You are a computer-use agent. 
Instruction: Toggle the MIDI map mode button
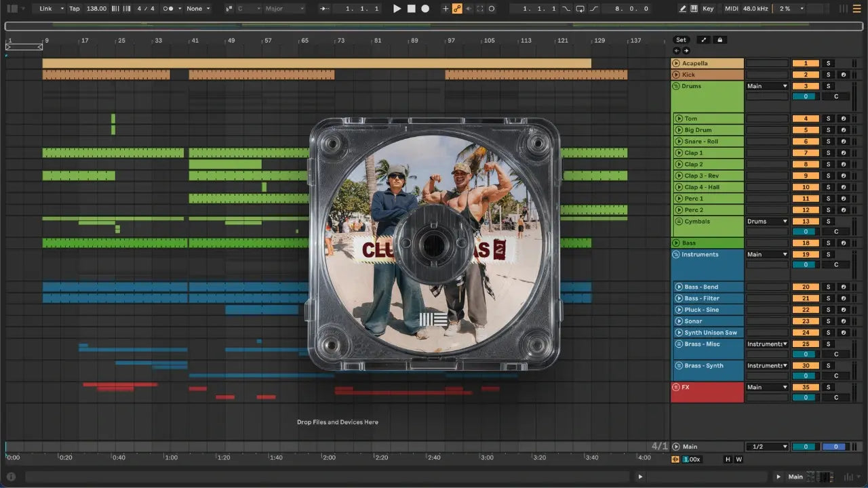[731, 9]
